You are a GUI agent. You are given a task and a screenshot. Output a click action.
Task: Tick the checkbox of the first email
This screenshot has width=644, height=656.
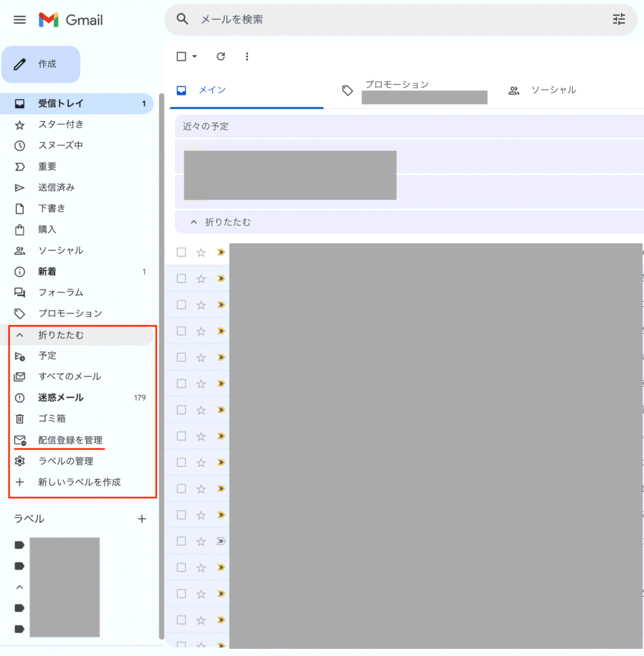click(181, 252)
